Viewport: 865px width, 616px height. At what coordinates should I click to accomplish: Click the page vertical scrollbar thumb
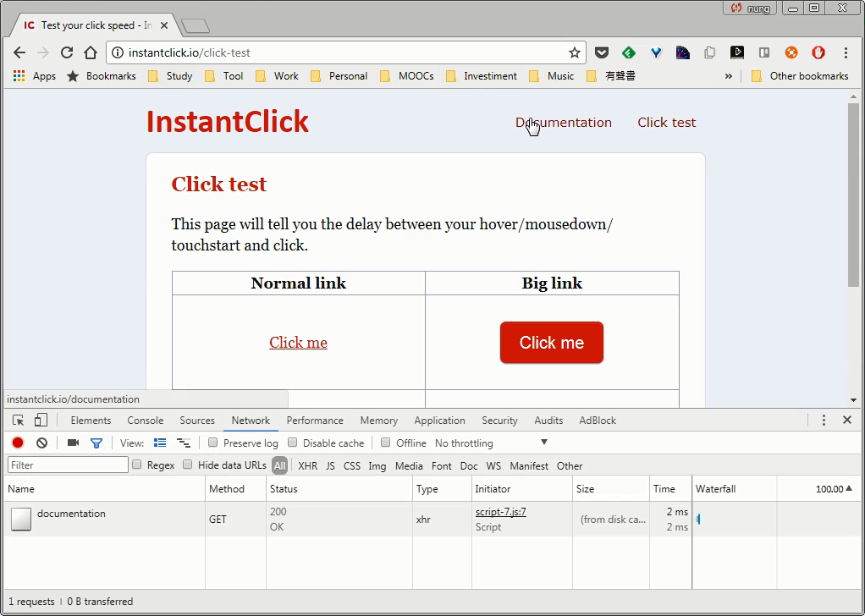(853, 195)
